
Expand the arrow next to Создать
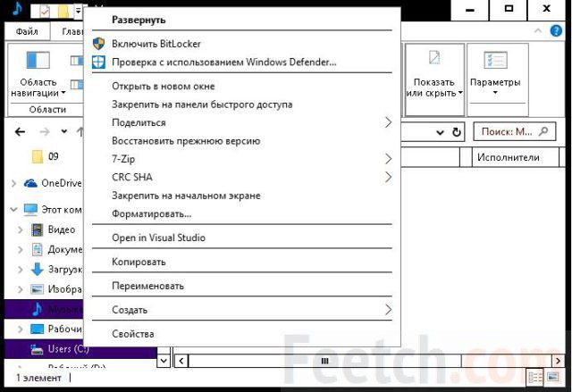(389, 310)
